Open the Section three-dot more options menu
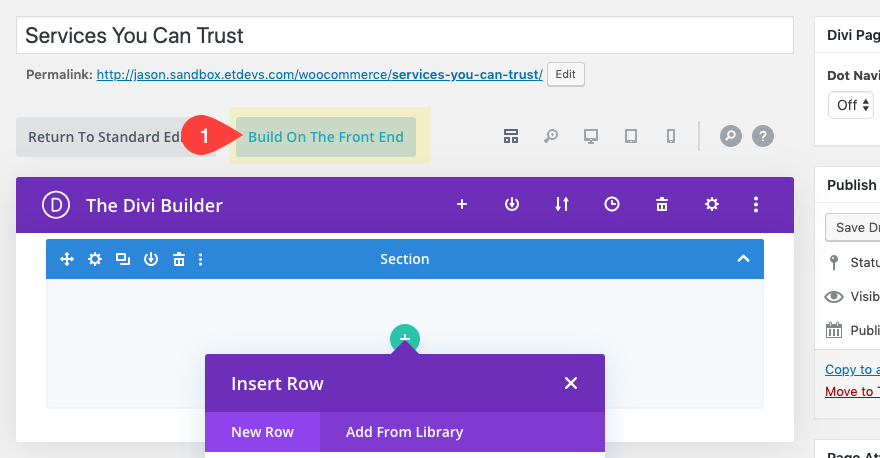 pyautogui.click(x=201, y=259)
